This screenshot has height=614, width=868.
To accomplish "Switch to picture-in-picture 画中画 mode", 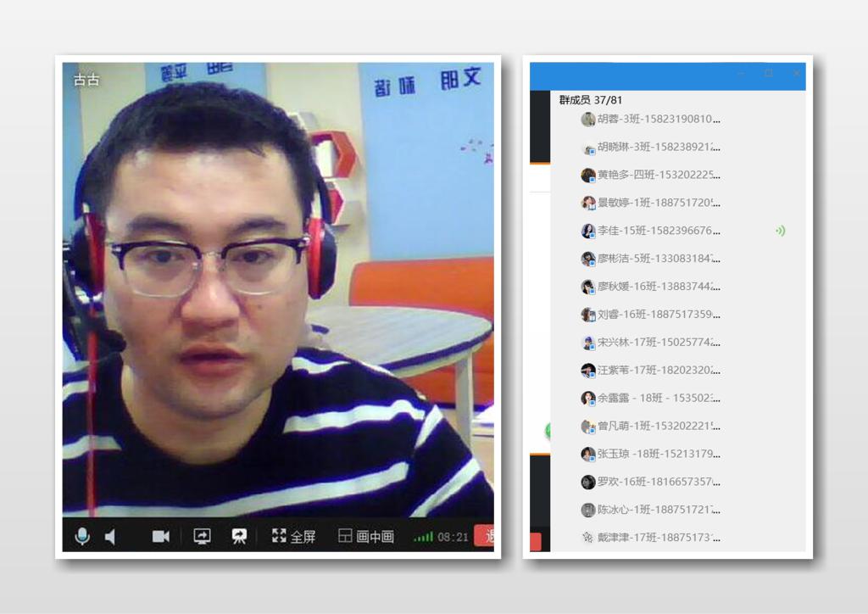I will (x=366, y=537).
